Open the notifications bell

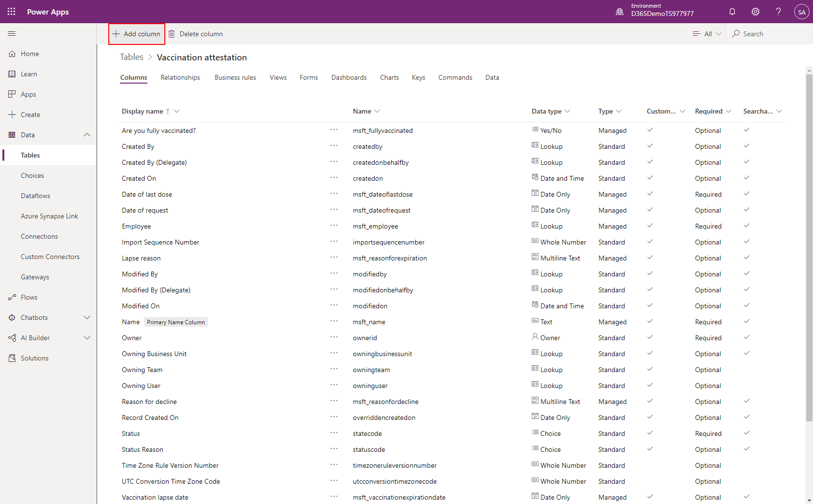(732, 12)
